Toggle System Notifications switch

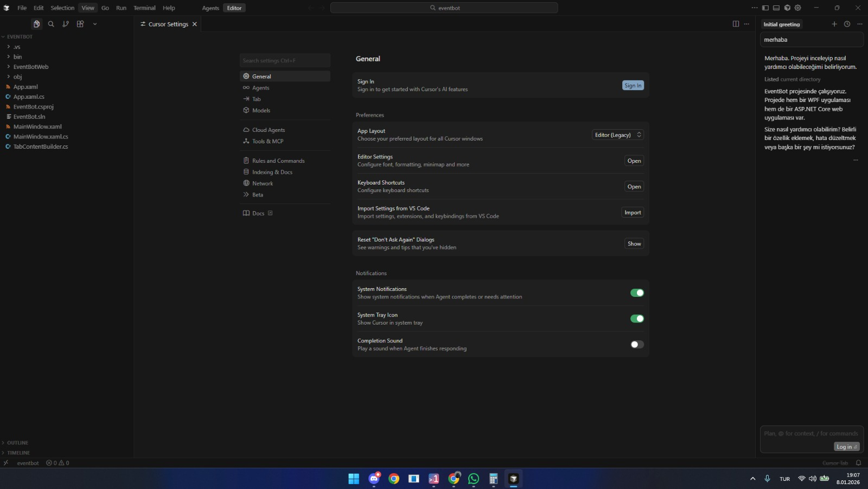point(637,293)
